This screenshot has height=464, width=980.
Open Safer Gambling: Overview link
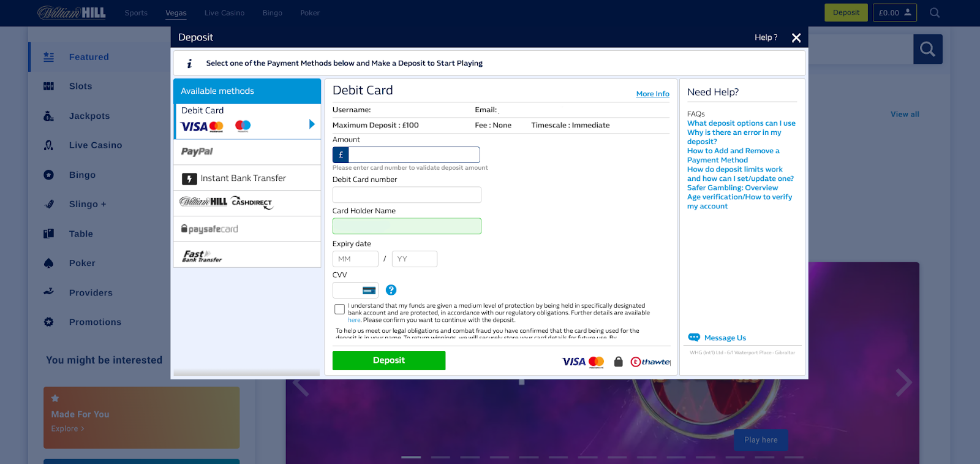coord(733,188)
